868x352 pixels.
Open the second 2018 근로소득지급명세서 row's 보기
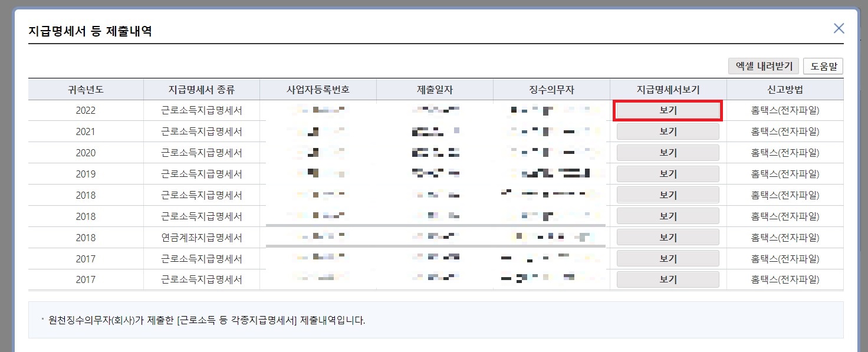[667, 216]
